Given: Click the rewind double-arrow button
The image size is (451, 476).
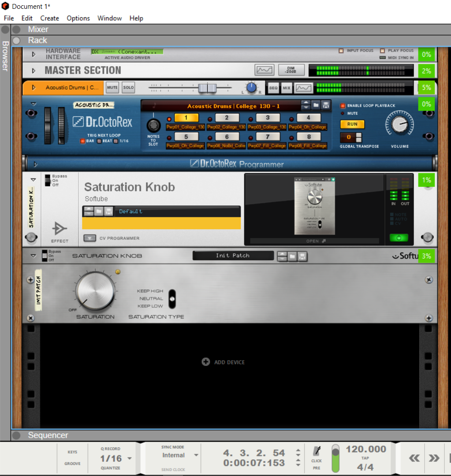Looking at the screenshot, I should [414, 458].
